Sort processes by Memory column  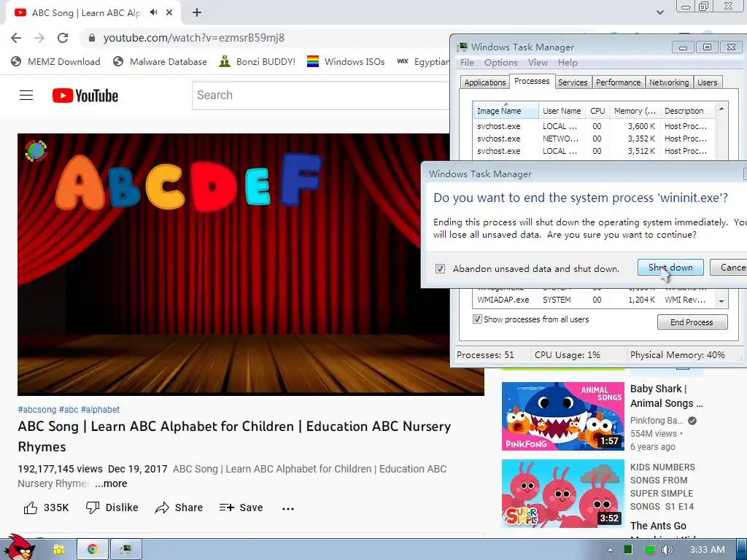(x=635, y=111)
